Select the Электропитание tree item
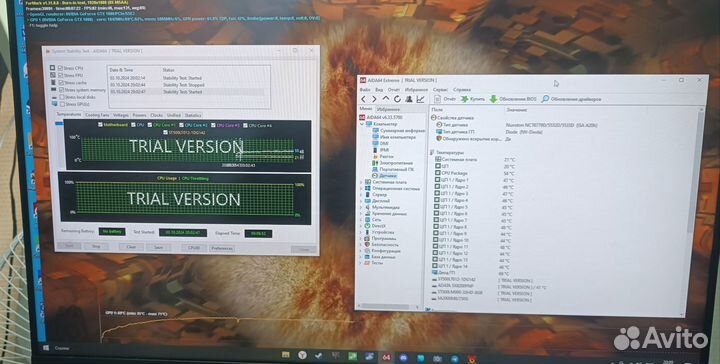 [393, 163]
